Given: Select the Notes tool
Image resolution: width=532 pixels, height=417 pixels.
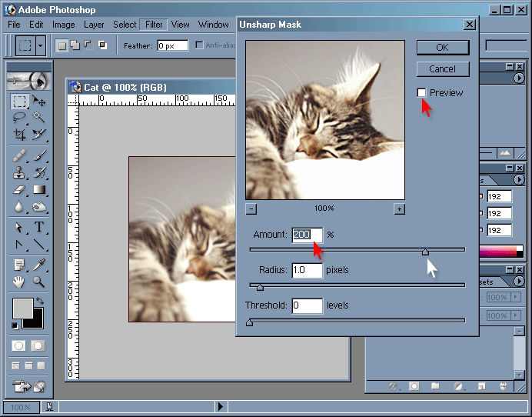Looking at the screenshot, I should [x=19, y=265].
